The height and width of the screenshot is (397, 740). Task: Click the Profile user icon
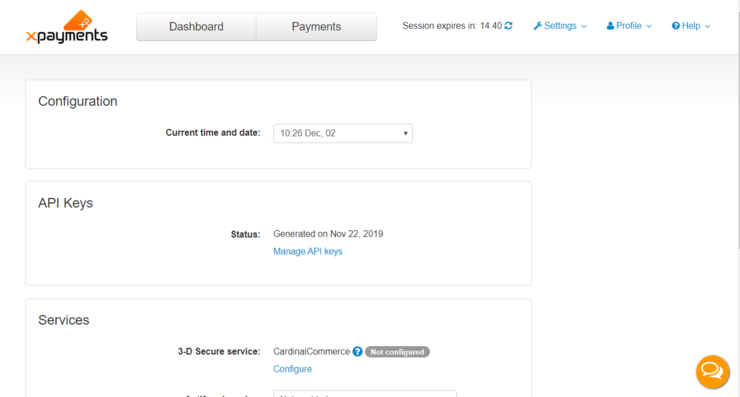click(x=610, y=25)
